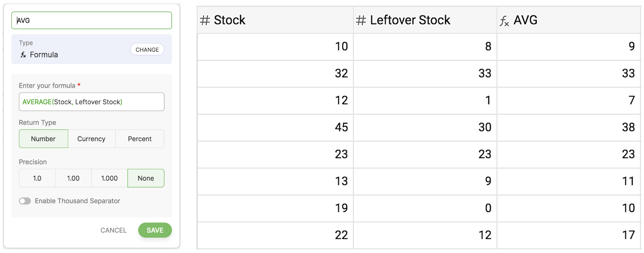
Task: Select Percent return type
Action: [139, 139]
